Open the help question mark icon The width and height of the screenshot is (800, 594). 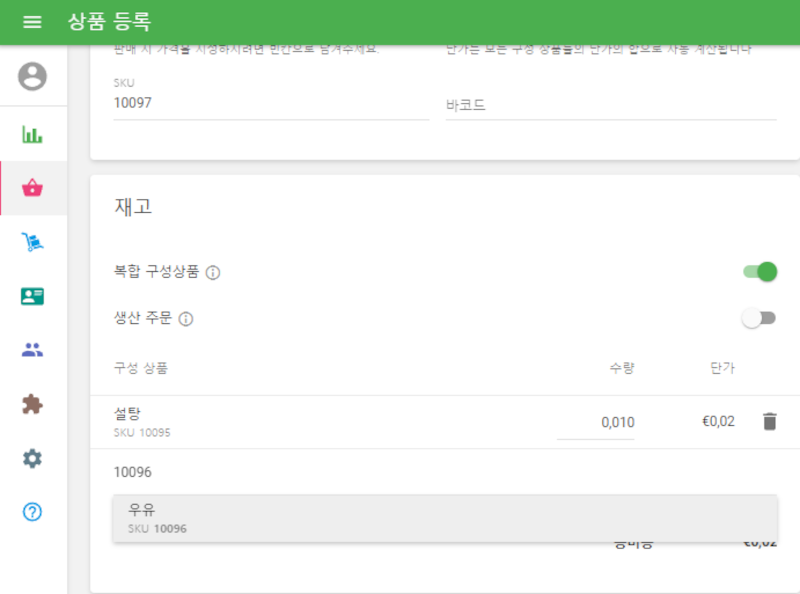click(32, 511)
